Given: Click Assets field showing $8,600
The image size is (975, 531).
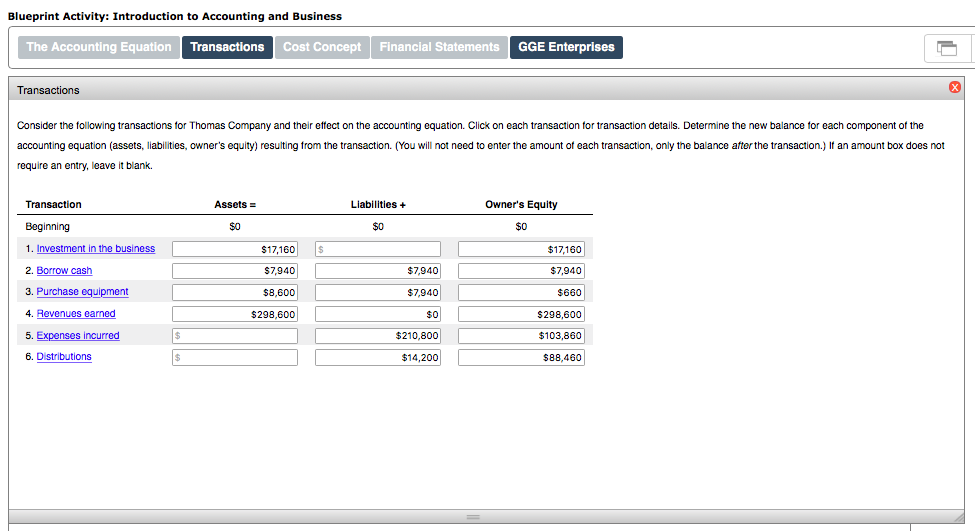Looking at the screenshot, I should 235,292.
